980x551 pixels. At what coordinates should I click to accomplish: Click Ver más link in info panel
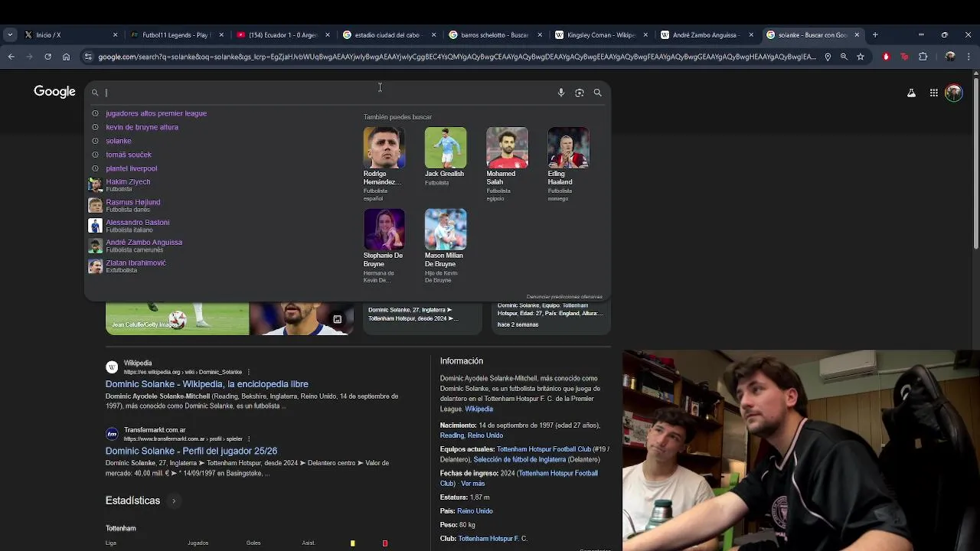[472, 484]
